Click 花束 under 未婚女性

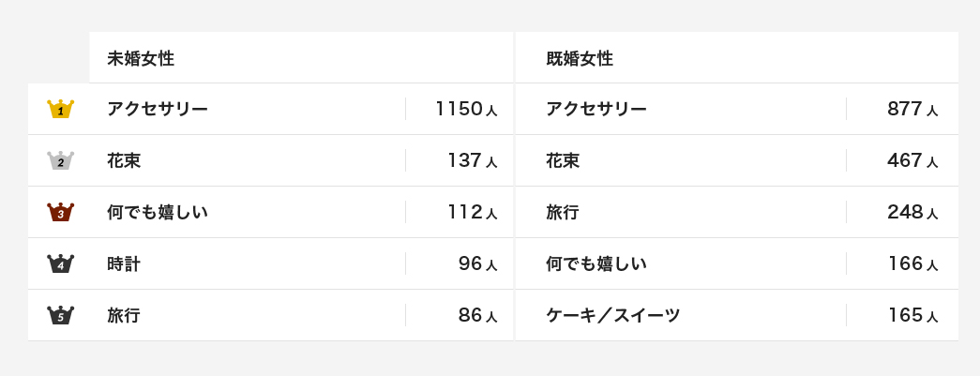(124, 160)
